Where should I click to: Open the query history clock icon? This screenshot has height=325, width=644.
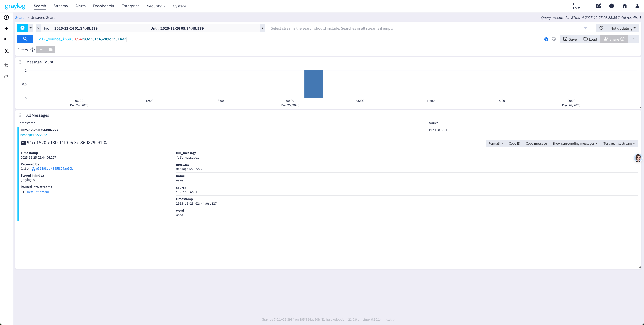coord(554,39)
